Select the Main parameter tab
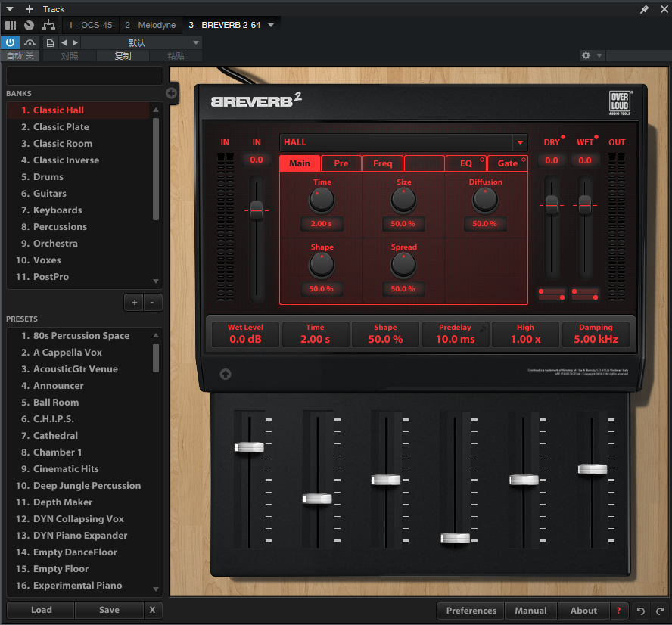 (x=300, y=163)
